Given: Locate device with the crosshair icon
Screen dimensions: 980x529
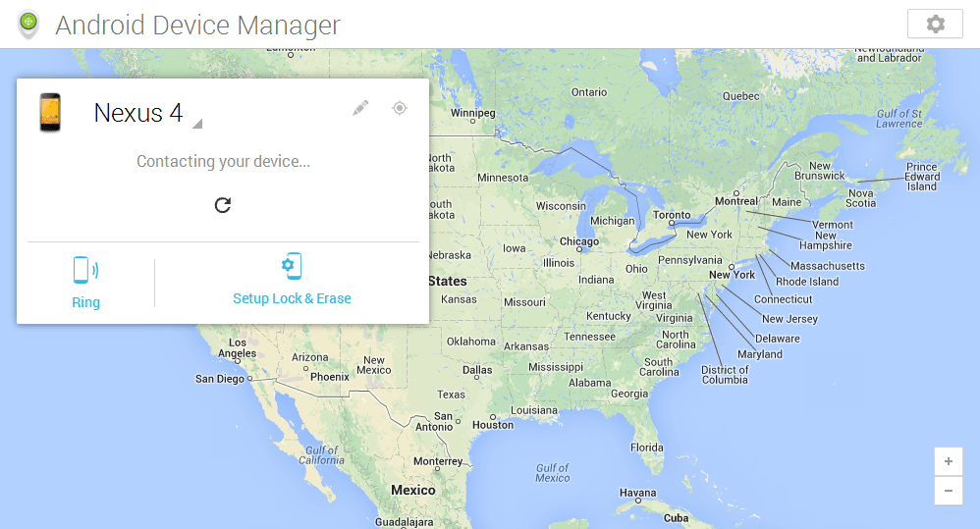Looking at the screenshot, I should pyautogui.click(x=400, y=108).
